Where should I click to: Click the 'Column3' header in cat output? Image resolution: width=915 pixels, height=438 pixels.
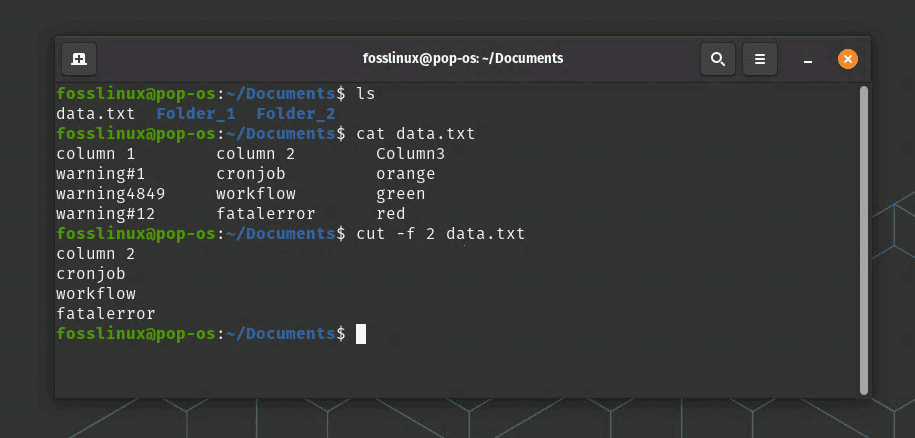coord(410,154)
